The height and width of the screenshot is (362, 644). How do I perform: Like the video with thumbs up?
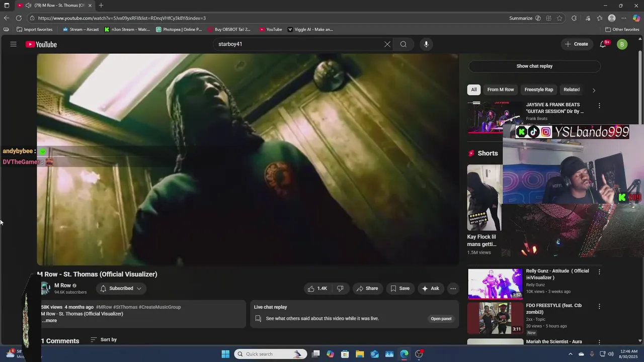click(x=317, y=289)
